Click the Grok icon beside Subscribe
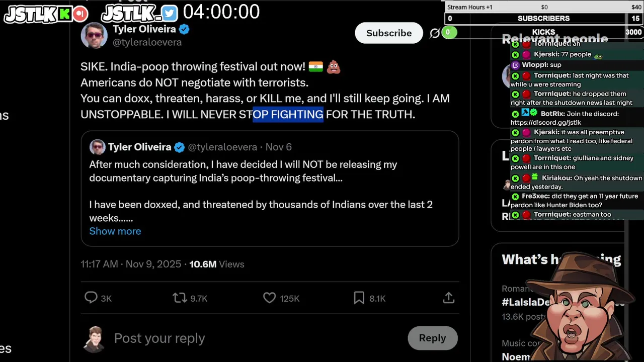 tap(435, 33)
